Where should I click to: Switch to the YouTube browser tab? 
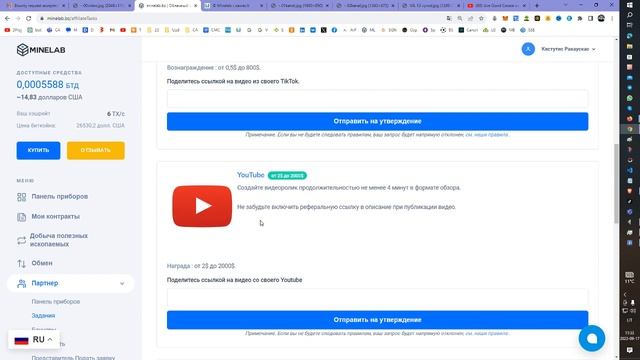point(497,6)
